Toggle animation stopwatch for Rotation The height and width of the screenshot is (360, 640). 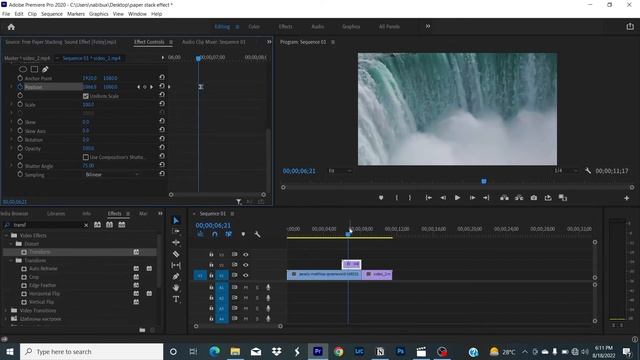pyautogui.click(x=20, y=139)
